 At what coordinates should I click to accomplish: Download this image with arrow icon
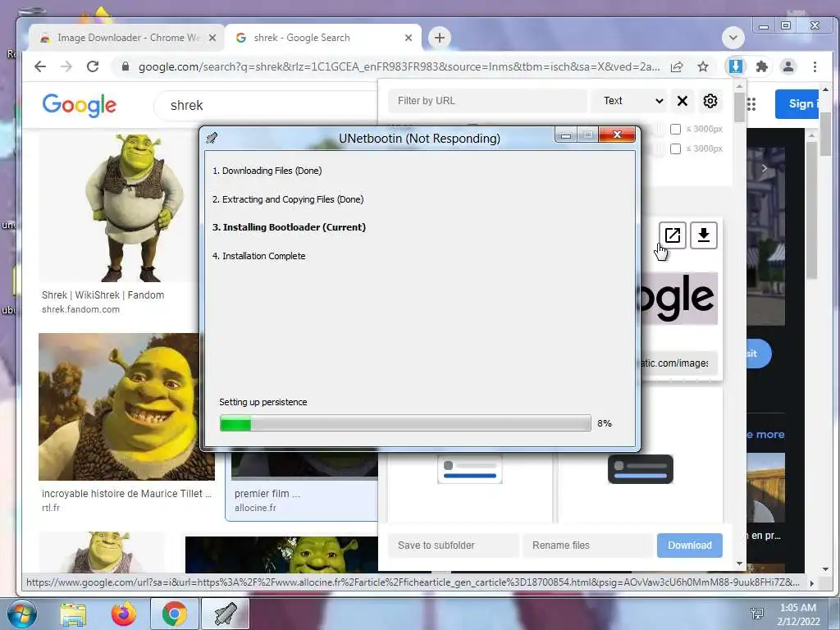tap(703, 235)
